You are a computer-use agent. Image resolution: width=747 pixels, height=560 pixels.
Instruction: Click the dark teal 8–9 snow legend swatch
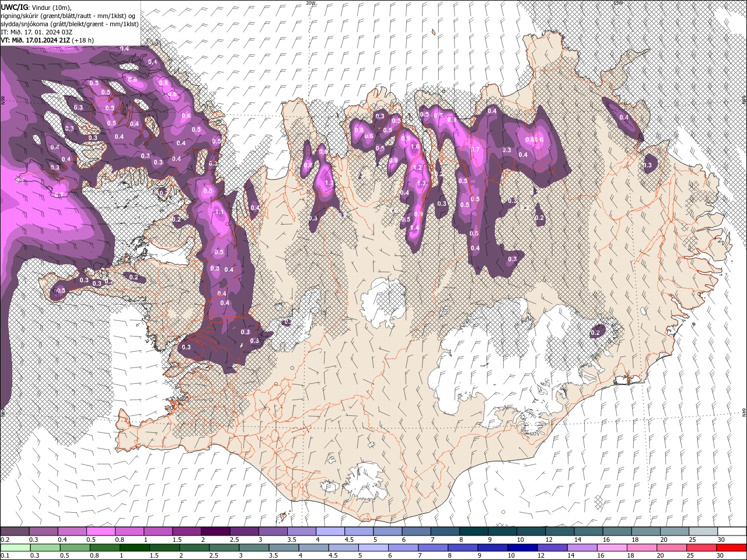click(474, 531)
